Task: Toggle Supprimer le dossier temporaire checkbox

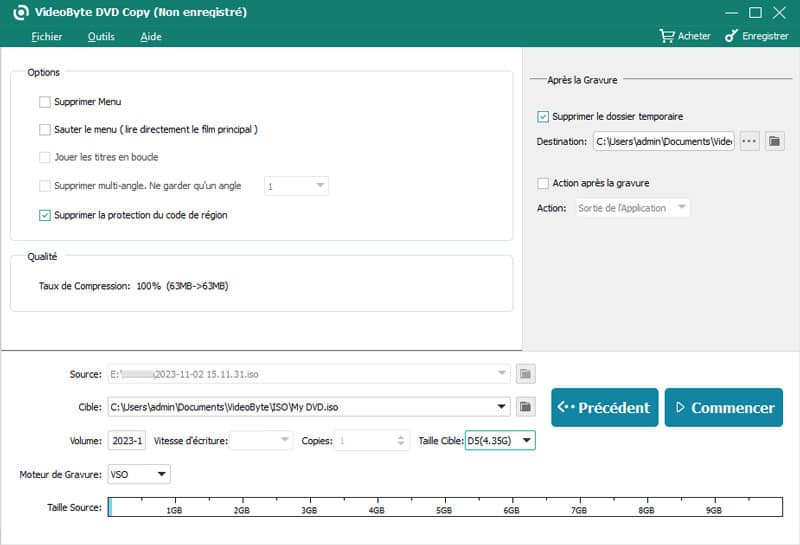Action: click(543, 116)
